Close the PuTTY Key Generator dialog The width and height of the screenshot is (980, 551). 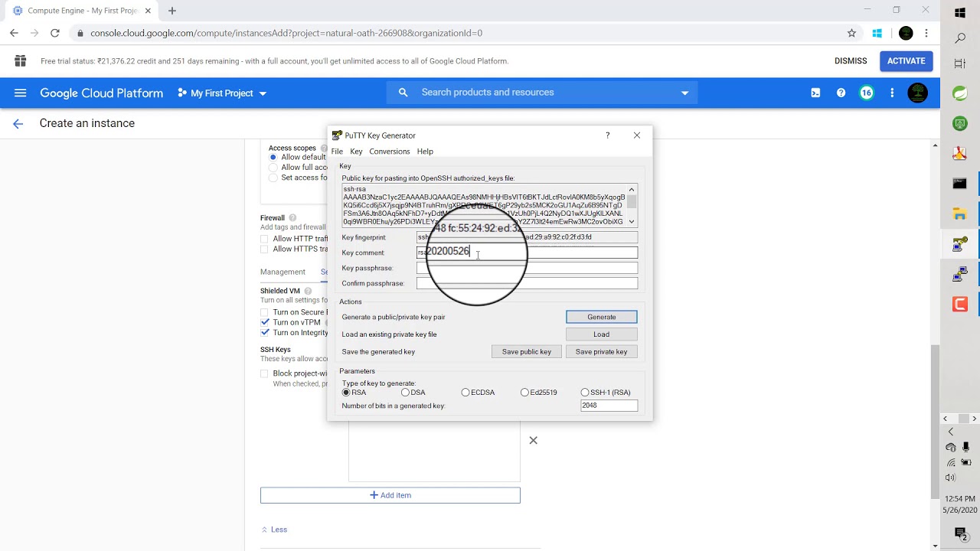637,135
